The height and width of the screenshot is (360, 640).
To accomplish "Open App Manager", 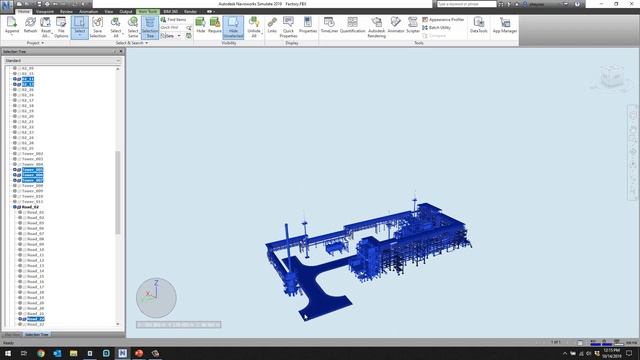I will [x=504, y=25].
